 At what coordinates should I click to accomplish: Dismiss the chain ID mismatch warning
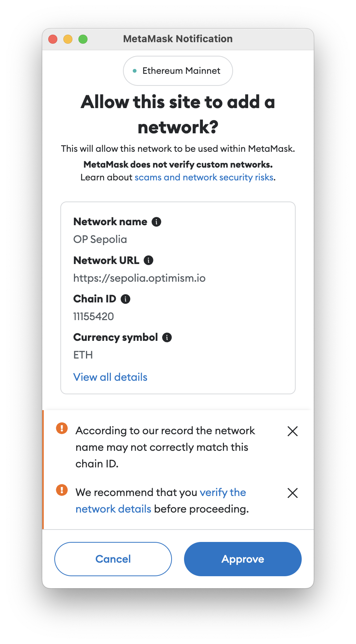point(293,431)
